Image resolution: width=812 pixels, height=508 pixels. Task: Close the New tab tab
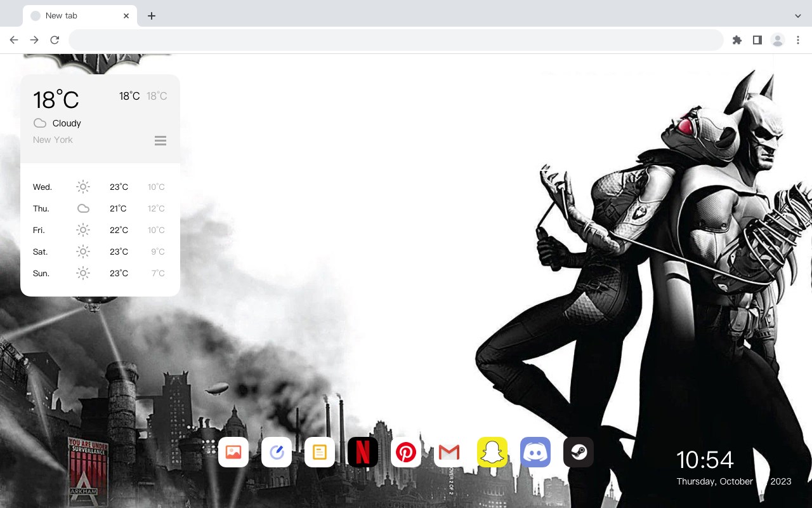[126, 15]
